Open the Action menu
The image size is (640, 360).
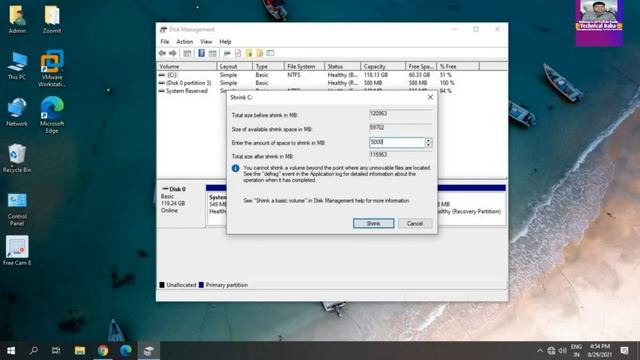pyautogui.click(x=184, y=42)
